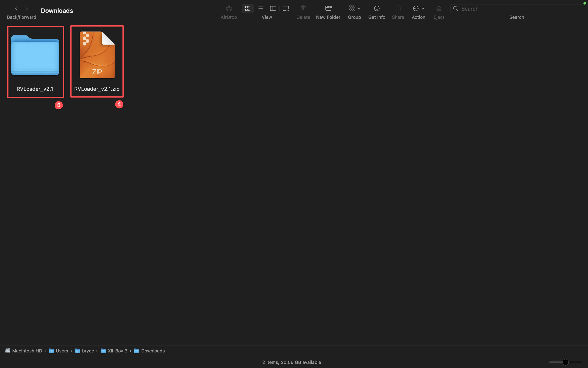Click Downloads in the path bar
This screenshot has height=368, width=588.
(x=149, y=351)
